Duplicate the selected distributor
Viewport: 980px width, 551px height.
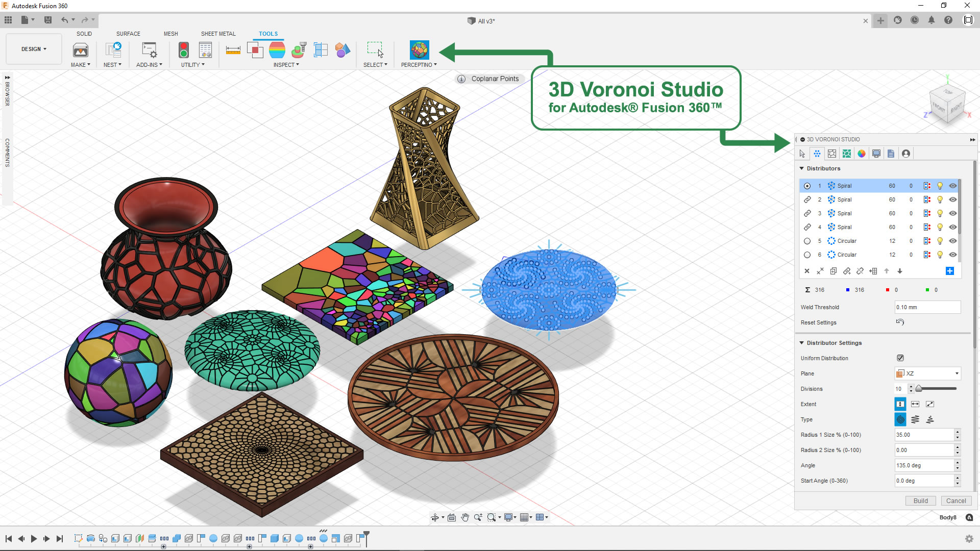(833, 271)
